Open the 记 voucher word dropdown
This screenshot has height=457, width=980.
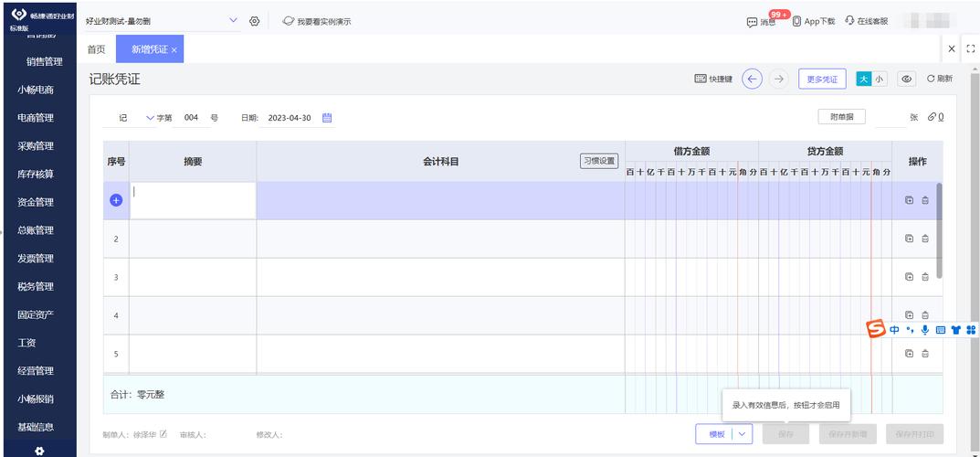(150, 118)
